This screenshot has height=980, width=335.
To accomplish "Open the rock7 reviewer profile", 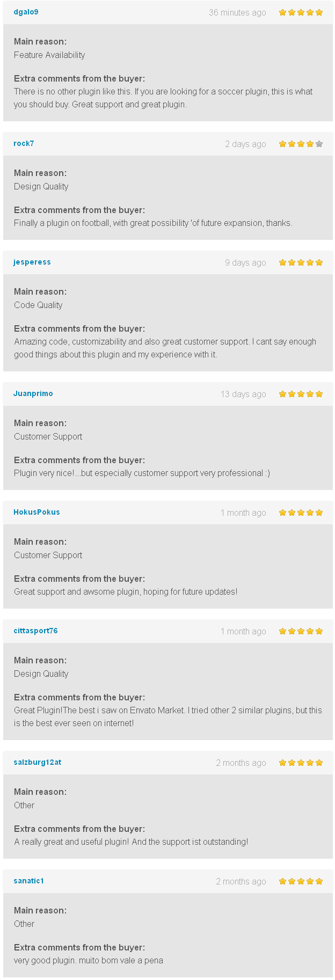I will (x=24, y=143).
